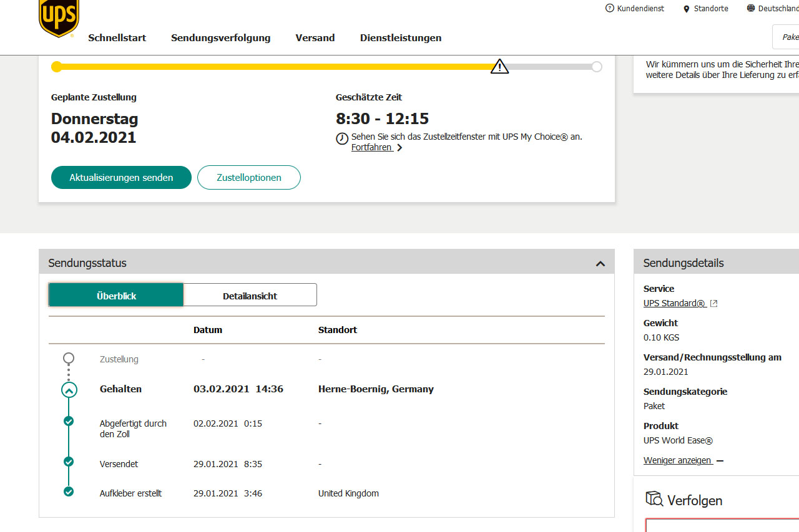
Task: Click the checkmark icon for Versendet
Action: click(69, 462)
